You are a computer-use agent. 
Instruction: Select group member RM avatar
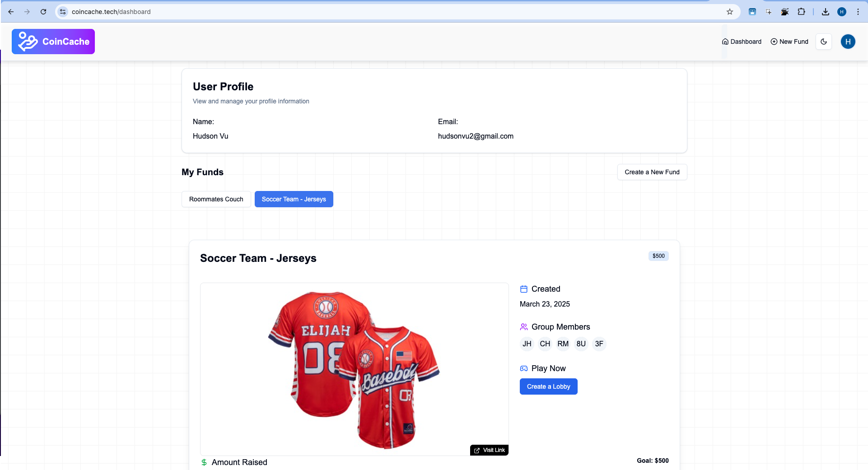tap(563, 344)
